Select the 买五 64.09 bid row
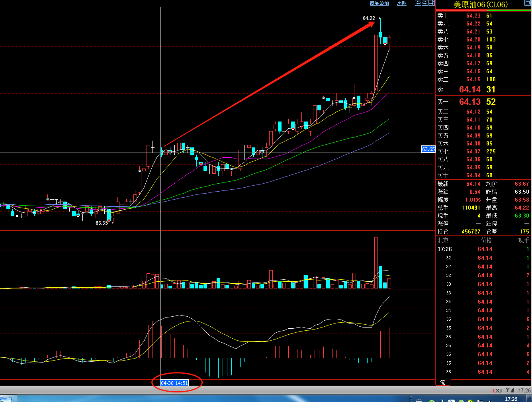 point(483,135)
